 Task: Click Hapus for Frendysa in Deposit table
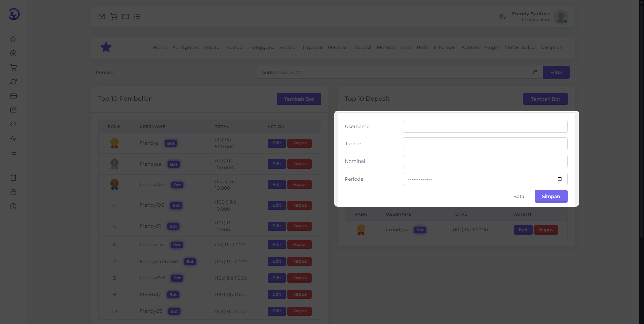546,230
